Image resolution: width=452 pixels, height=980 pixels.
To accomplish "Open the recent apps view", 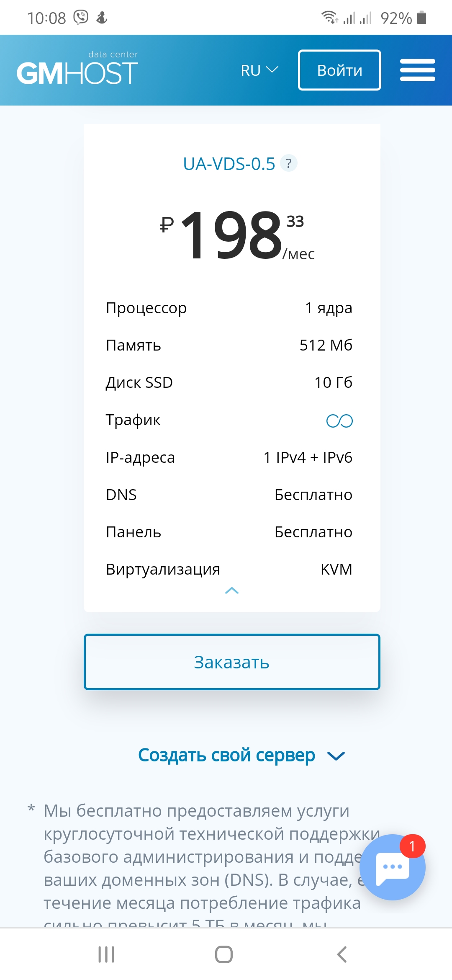I will tap(106, 954).
